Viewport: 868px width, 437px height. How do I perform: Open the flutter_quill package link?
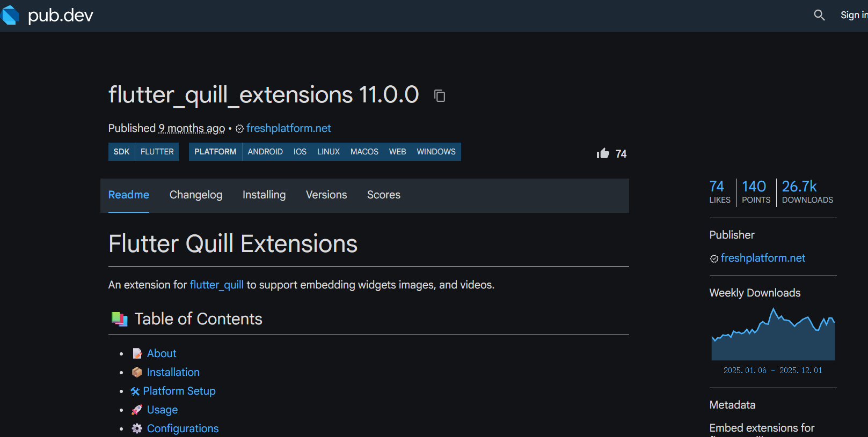(x=216, y=285)
